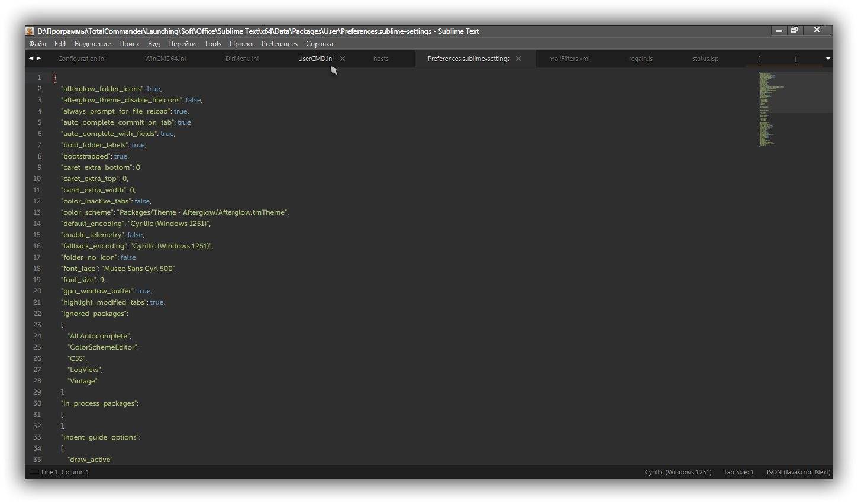
Task: Click the "gpu_window_buffer" line
Action: [107, 291]
